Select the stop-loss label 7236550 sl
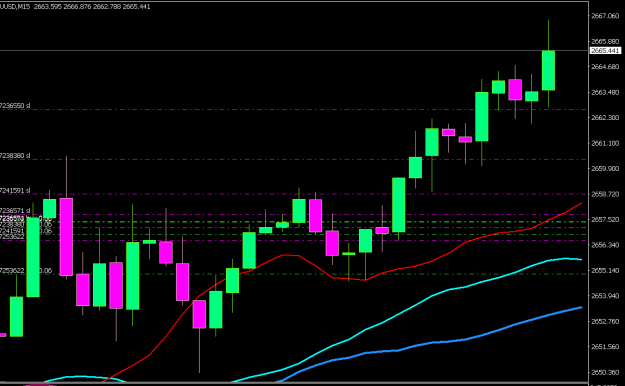Viewport: 625px width, 386px height. pyautogui.click(x=15, y=106)
